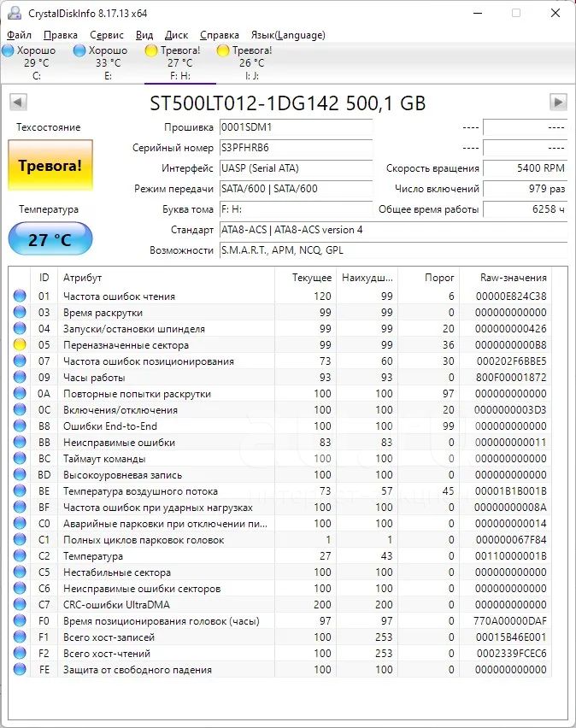This screenshot has height=728, width=576.
Task: Click status icon for Часы работы
Action: point(20,377)
